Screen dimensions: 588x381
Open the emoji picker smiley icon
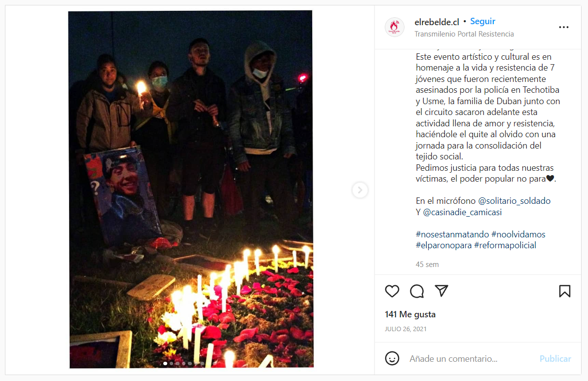click(392, 358)
